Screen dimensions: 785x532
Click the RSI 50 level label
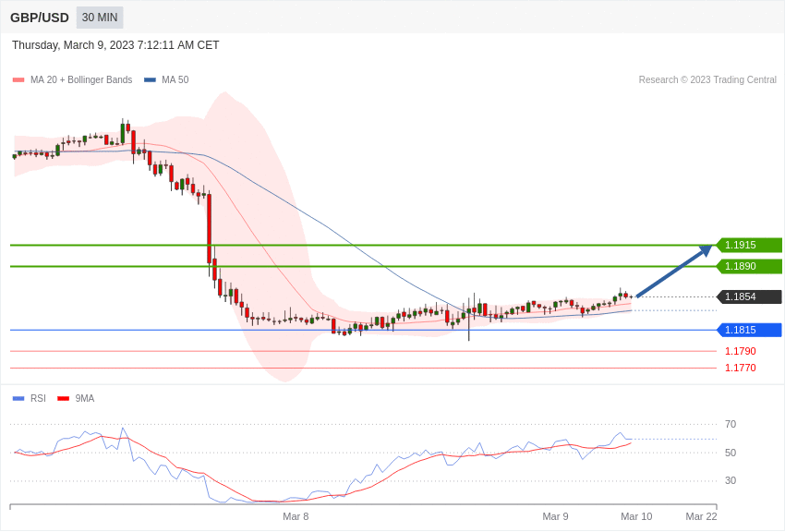tap(731, 453)
